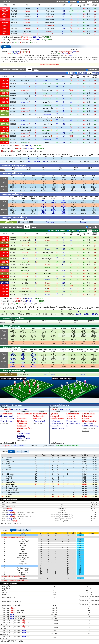This screenshot has height=644, width=99.
Task: Open player link 44 Walter Daniel Benitez
Action: [20, 409]
